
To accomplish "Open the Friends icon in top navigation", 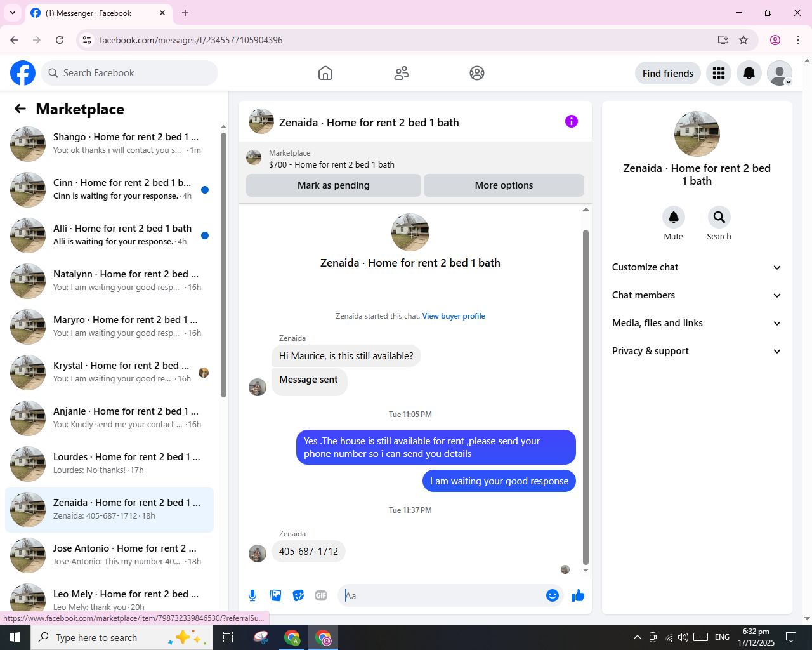I will coord(402,73).
